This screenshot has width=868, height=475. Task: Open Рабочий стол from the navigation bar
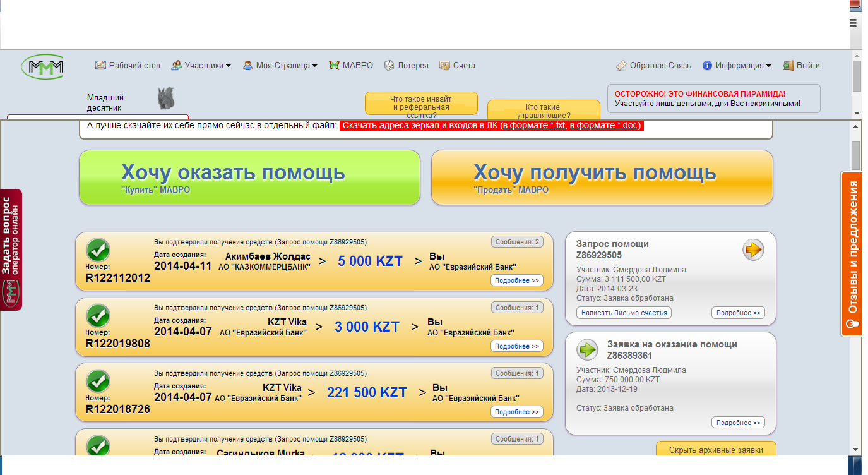(x=128, y=65)
